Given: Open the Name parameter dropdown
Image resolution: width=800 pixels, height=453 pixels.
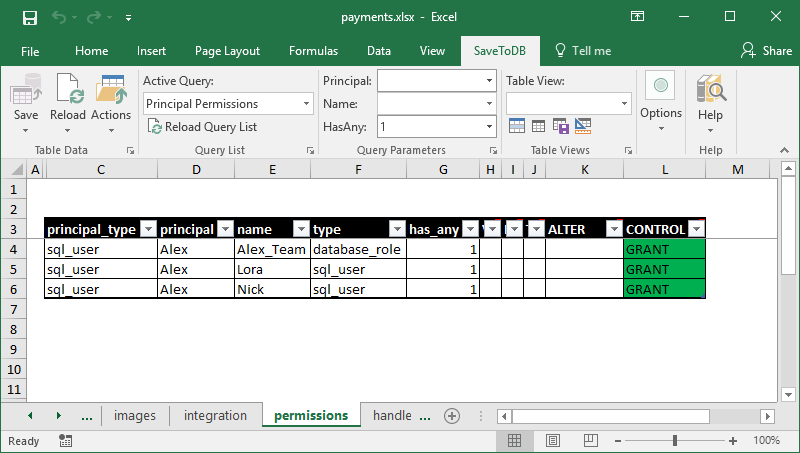Looking at the screenshot, I should point(489,104).
